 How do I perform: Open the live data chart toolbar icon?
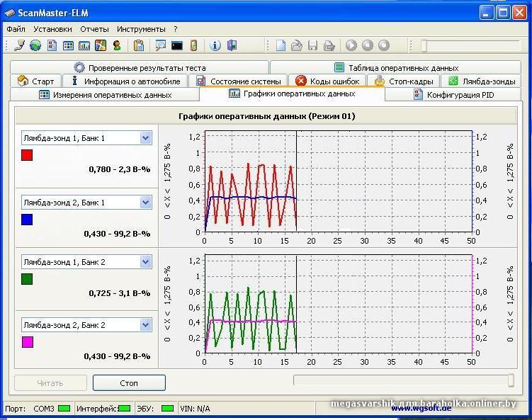(84, 45)
